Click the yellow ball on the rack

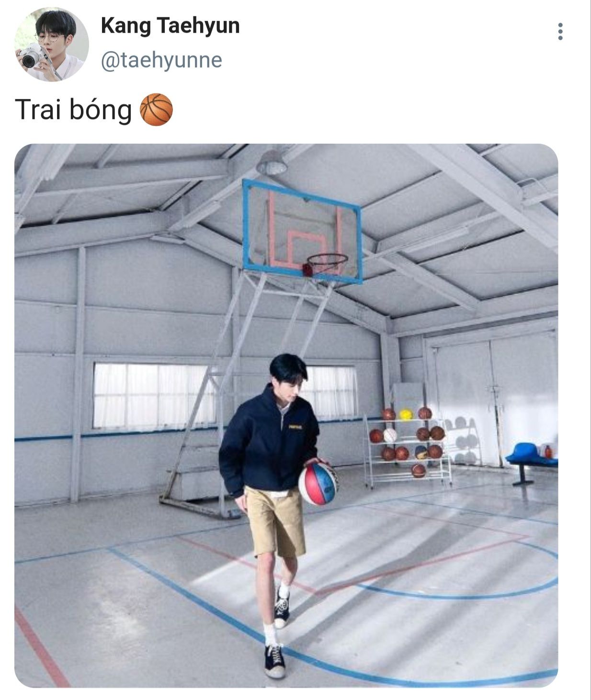[x=406, y=414]
